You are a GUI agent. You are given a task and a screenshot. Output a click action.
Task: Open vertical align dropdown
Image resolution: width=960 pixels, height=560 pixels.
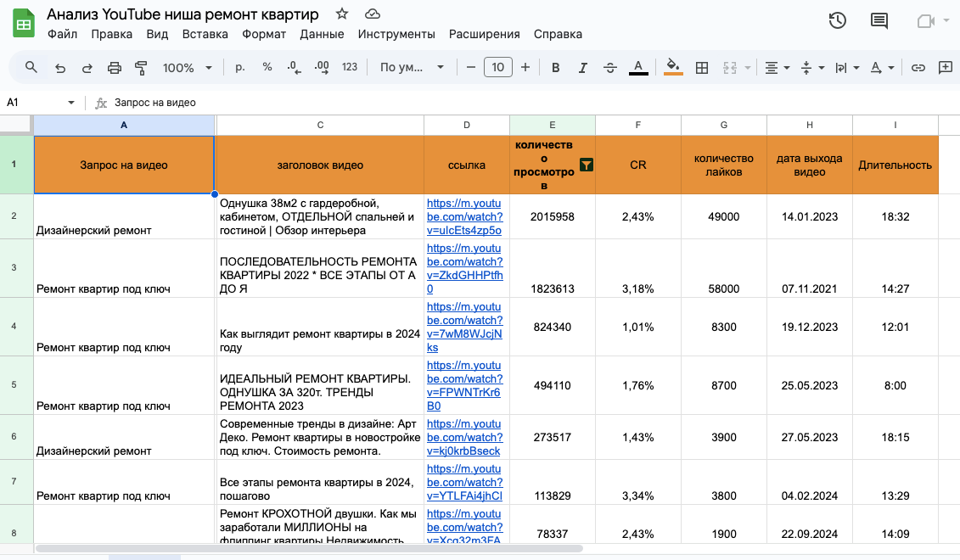tap(812, 67)
